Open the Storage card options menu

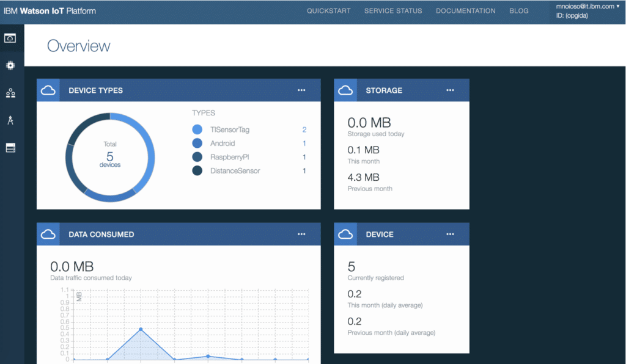coord(450,90)
